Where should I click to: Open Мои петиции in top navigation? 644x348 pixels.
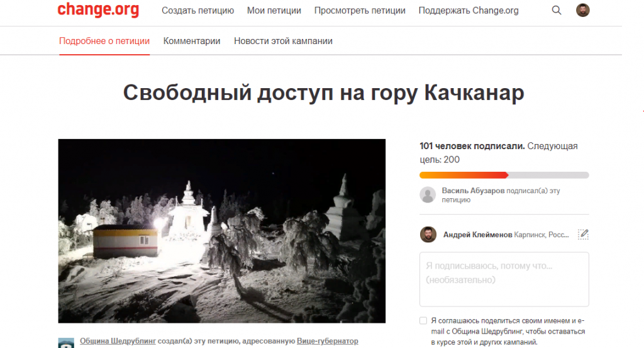click(274, 11)
